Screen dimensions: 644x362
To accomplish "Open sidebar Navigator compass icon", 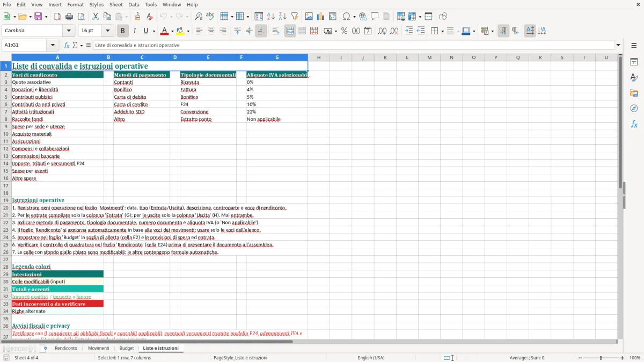I will pos(634,108).
